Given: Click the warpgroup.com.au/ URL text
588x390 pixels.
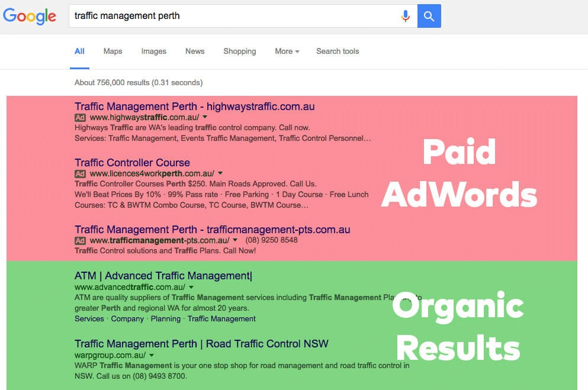Looking at the screenshot, I should (110, 356).
